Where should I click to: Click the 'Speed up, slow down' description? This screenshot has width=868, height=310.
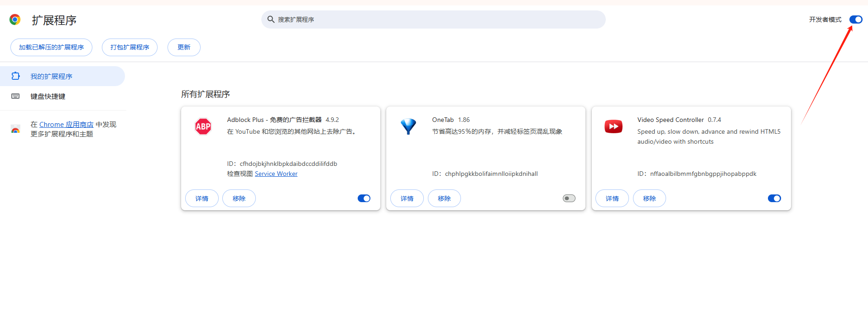709,136
